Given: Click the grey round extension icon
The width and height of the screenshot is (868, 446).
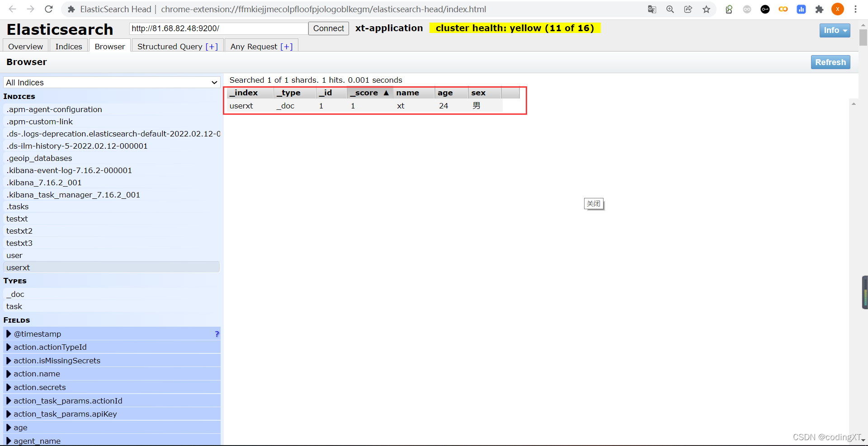Looking at the screenshot, I should (747, 9).
